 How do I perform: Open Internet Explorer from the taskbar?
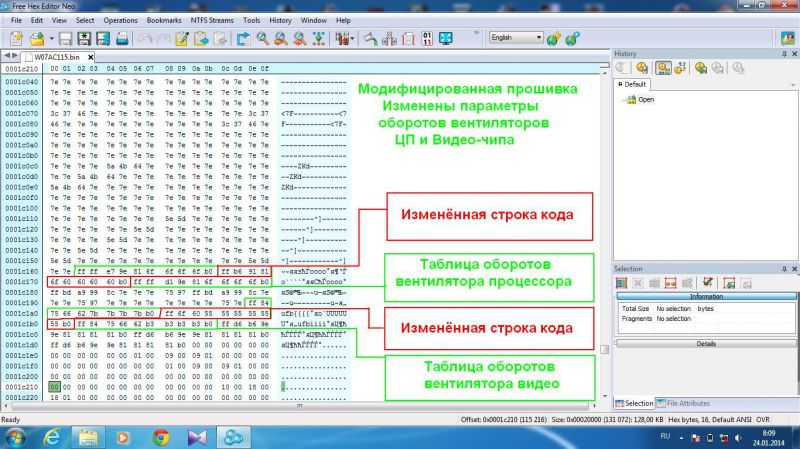click(x=52, y=438)
